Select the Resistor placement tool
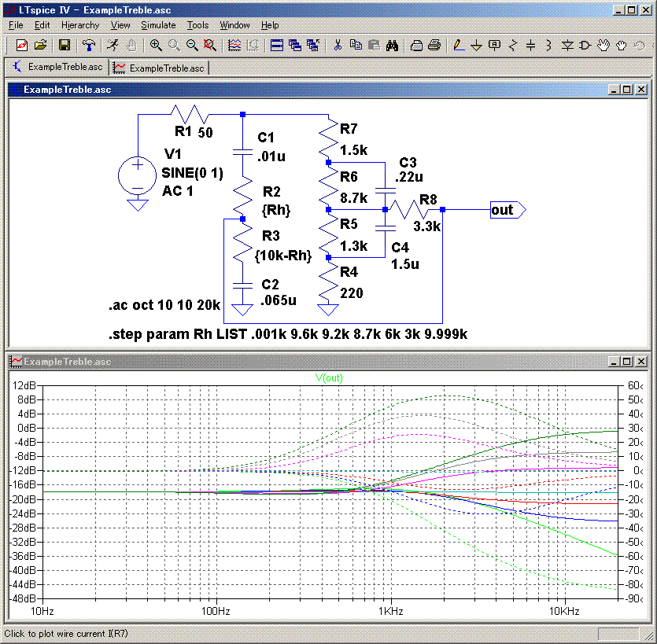This screenshot has height=644, width=657. (513, 45)
